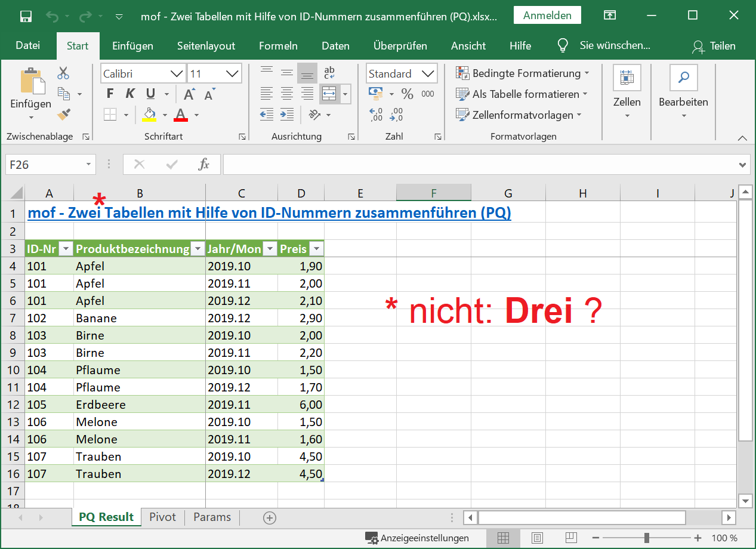The image size is (756, 549).
Task: Open the Ansicht ribbon tab
Action: tap(468, 46)
